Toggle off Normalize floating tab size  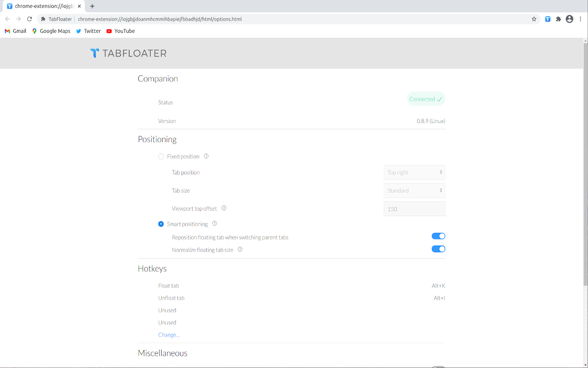click(438, 248)
